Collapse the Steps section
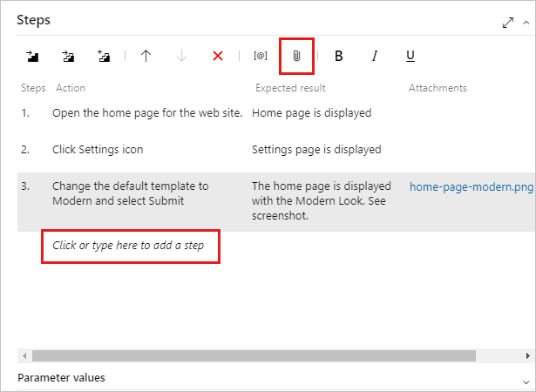The height and width of the screenshot is (392, 536). [525, 22]
